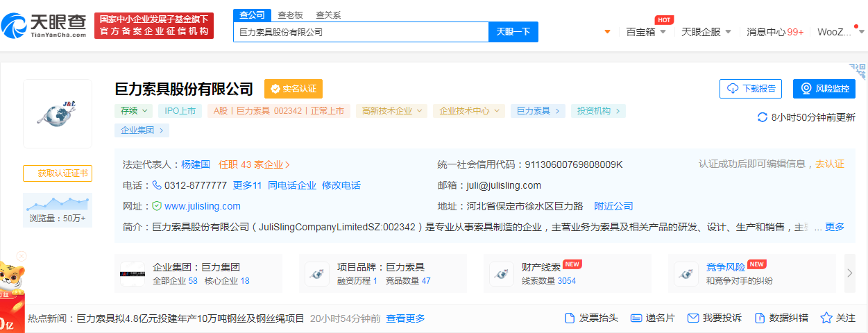Click 查看更多 news link
868x333 pixels.
(406, 318)
